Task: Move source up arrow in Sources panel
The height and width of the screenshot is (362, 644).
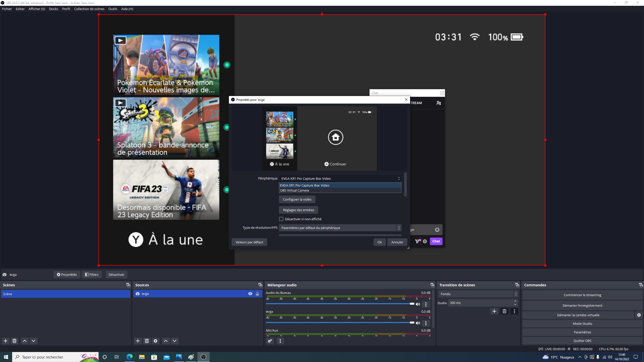Action: click(166, 341)
